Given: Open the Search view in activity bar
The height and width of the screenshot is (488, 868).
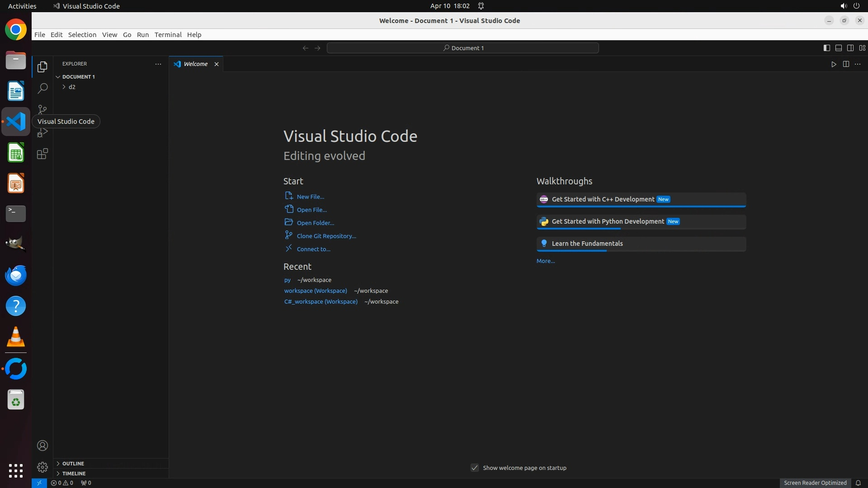Looking at the screenshot, I should click(42, 88).
